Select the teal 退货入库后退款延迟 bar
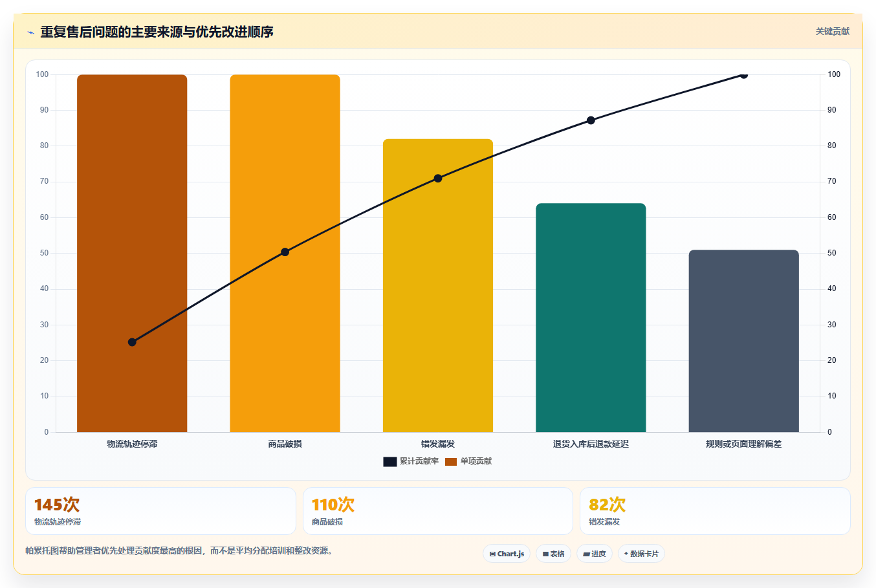 (x=591, y=318)
